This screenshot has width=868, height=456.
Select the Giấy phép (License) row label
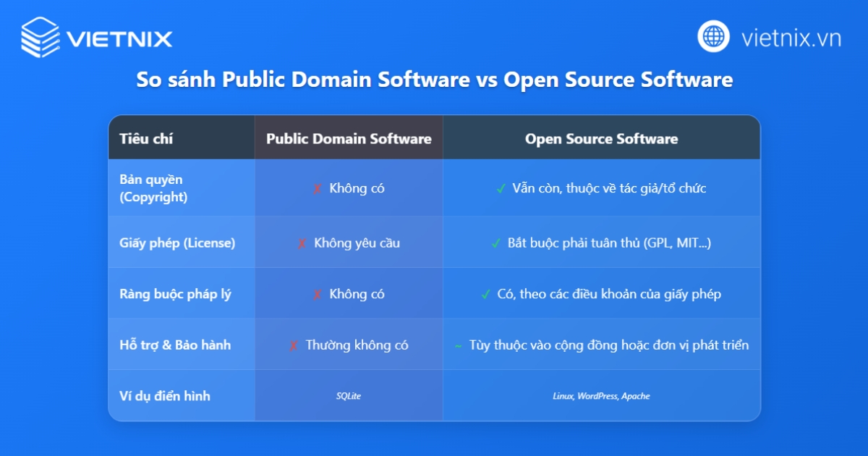click(177, 243)
